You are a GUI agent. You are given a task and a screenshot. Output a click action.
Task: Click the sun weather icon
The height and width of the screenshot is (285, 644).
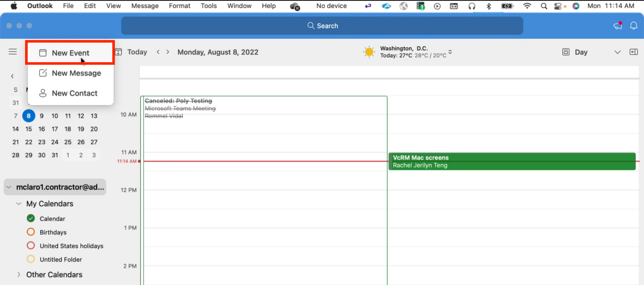[x=369, y=52]
